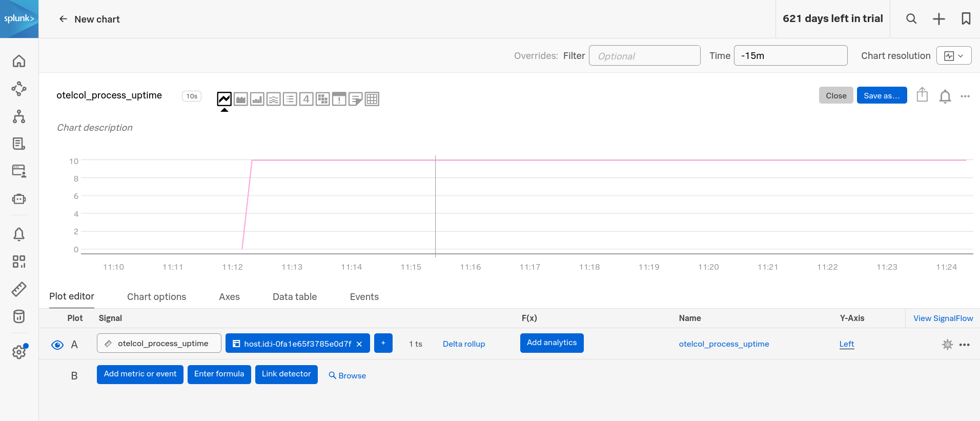Click Add analytics for plot A
Screen dimensions: 980x421
coord(552,343)
